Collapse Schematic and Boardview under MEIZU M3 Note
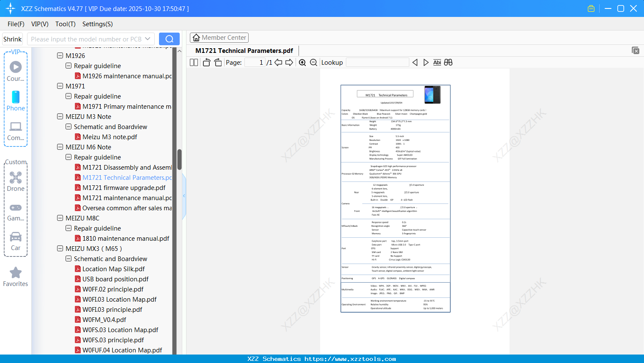The height and width of the screenshot is (363, 644). (x=69, y=126)
